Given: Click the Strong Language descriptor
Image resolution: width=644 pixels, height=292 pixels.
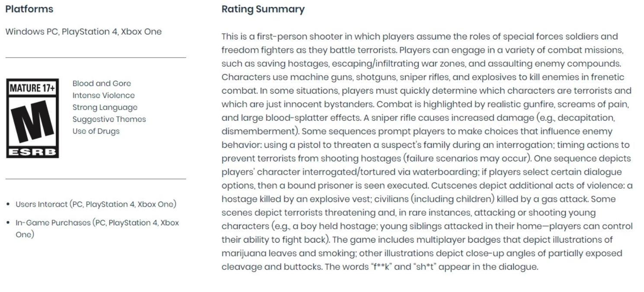Looking at the screenshot, I should [x=105, y=107].
